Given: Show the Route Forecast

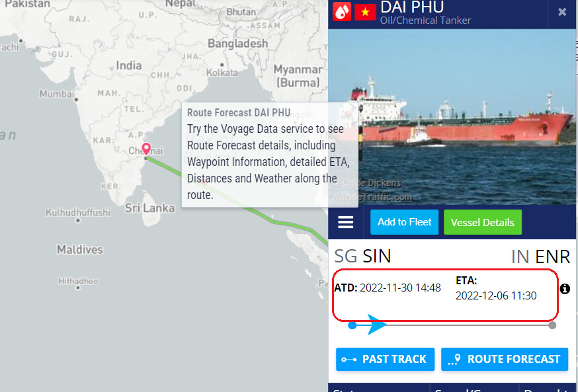Looking at the screenshot, I should click(x=505, y=359).
